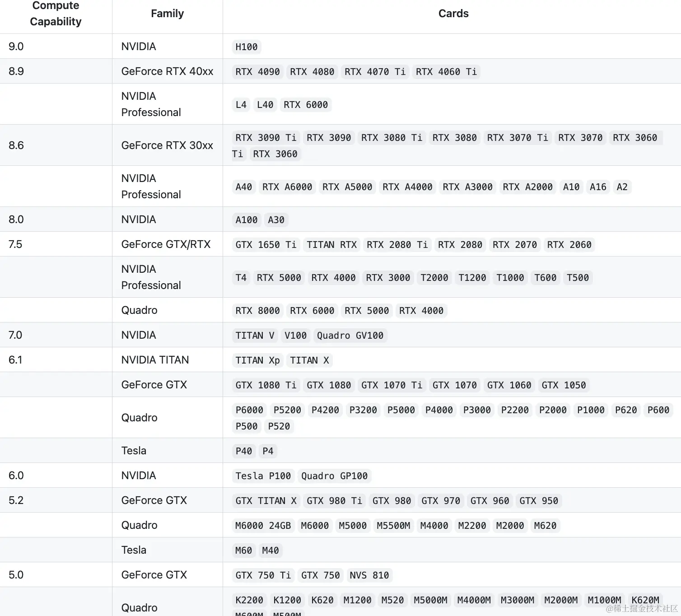Screen dimensions: 681x616
Task: Select the RTX 4090 card tag
Action: [257, 72]
